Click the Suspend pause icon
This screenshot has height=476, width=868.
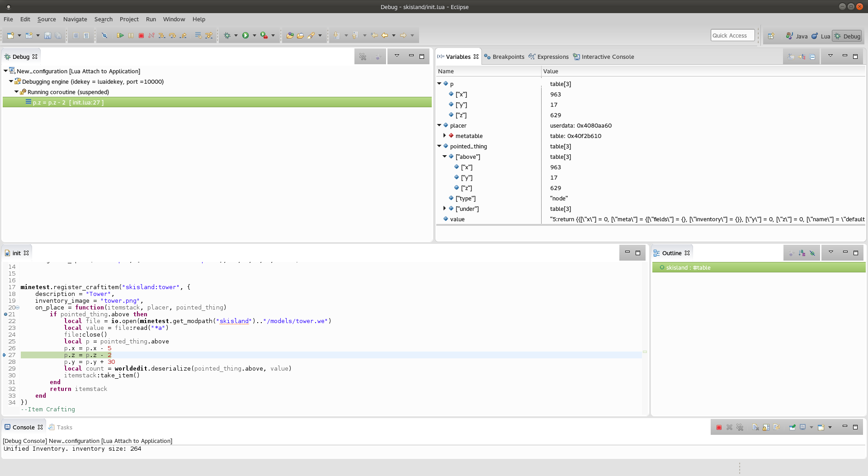pyautogui.click(x=131, y=35)
